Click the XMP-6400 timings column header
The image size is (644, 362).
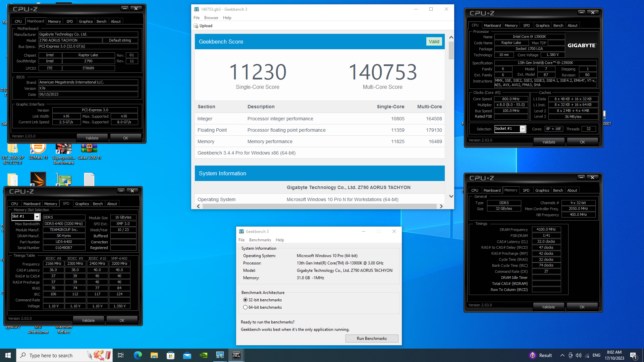119,258
